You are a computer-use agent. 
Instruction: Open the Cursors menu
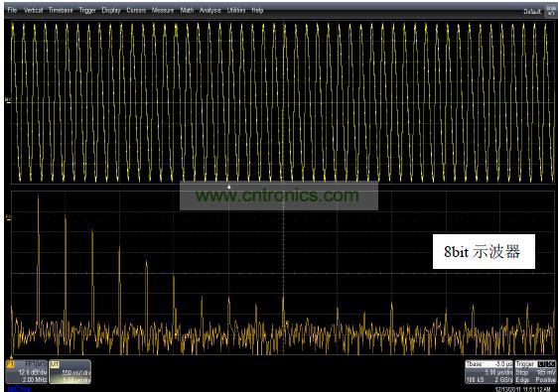136,10
